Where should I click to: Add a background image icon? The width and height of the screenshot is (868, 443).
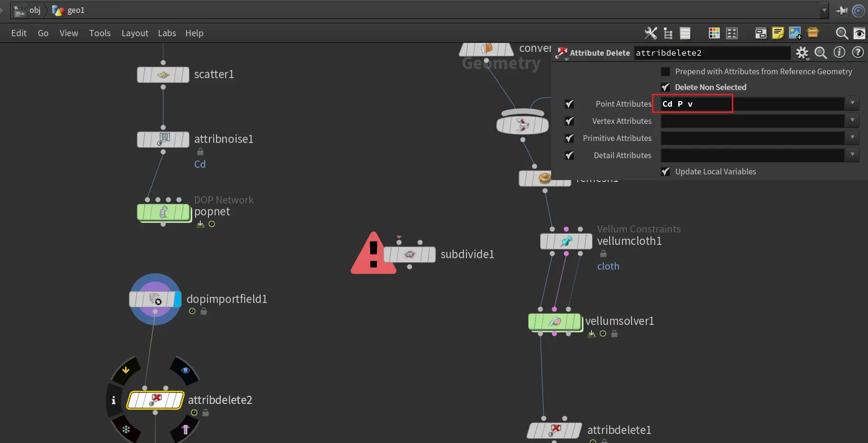pos(795,33)
